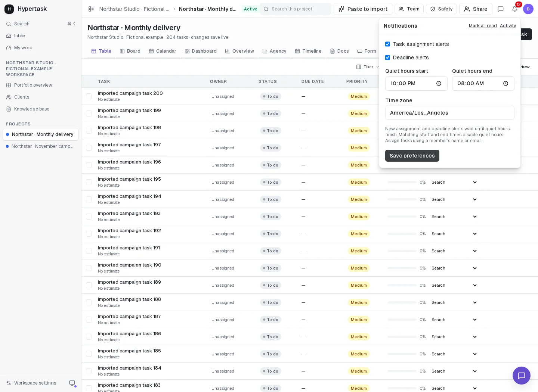Image resolution: width=538 pixels, height=392 pixels.
Task: Open the floating chat bubble button
Action: (x=522, y=376)
